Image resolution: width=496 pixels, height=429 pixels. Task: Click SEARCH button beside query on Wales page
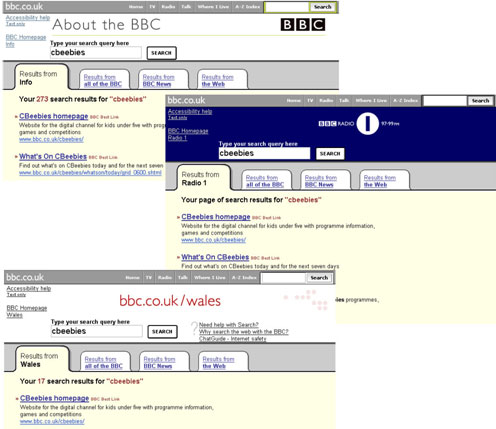pyautogui.click(x=162, y=332)
